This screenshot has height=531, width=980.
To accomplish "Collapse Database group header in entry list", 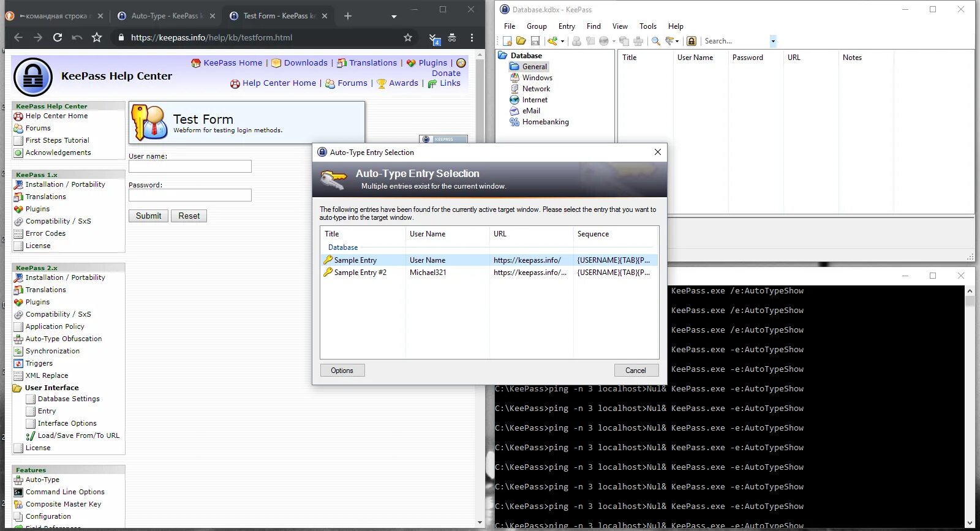I will point(343,247).
